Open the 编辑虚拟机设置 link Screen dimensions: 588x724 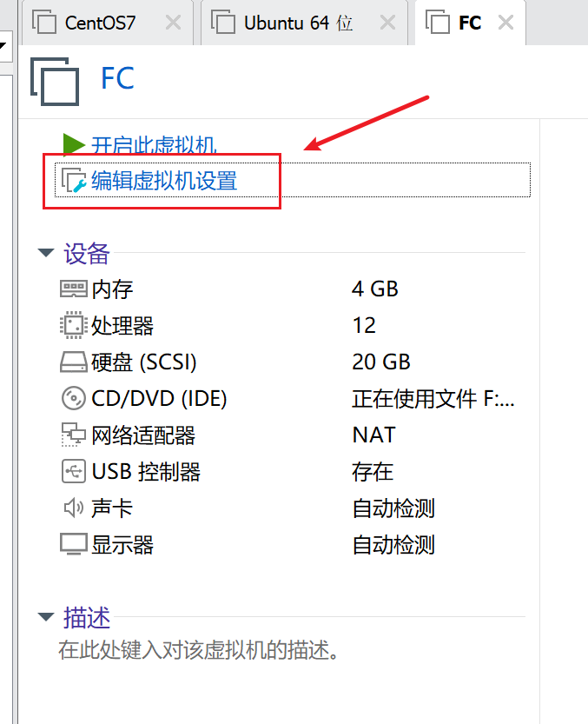click(x=164, y=181)
